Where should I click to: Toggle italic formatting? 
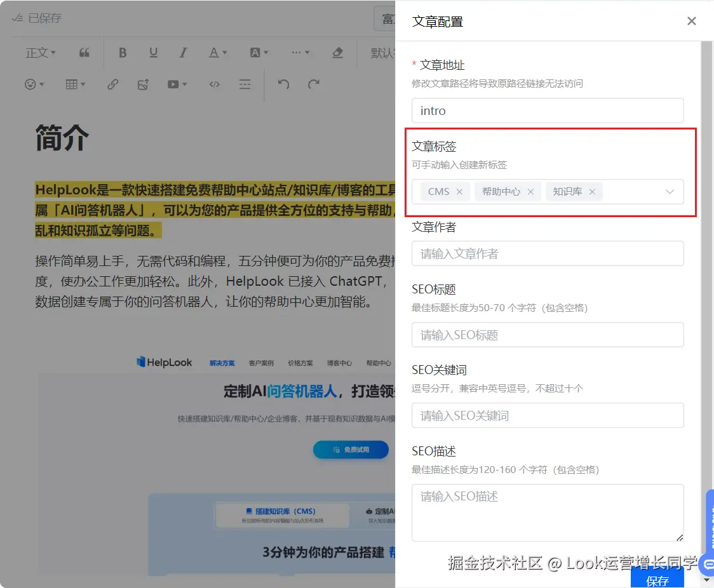point(183,53)
